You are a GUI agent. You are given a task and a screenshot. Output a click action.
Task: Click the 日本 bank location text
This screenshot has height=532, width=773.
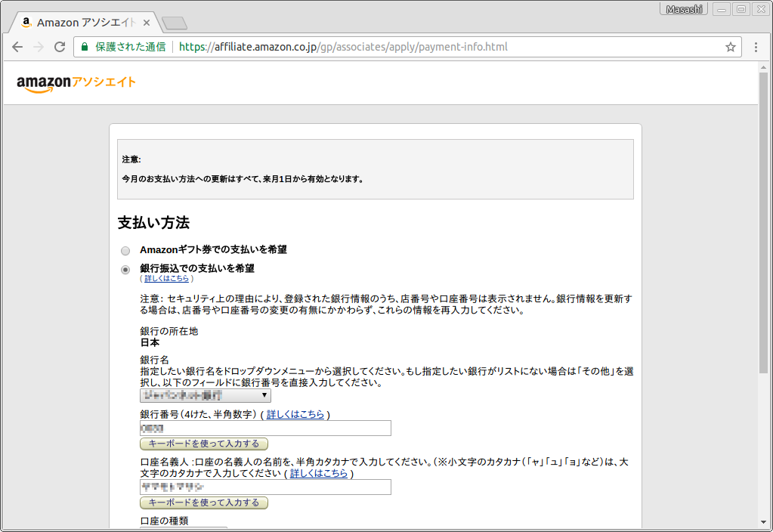pos(150,342)
